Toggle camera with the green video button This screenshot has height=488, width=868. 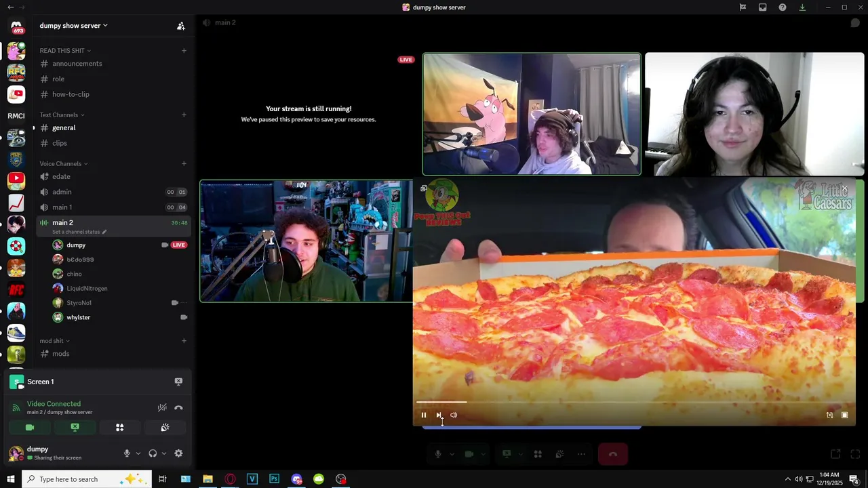click(30, 427)
